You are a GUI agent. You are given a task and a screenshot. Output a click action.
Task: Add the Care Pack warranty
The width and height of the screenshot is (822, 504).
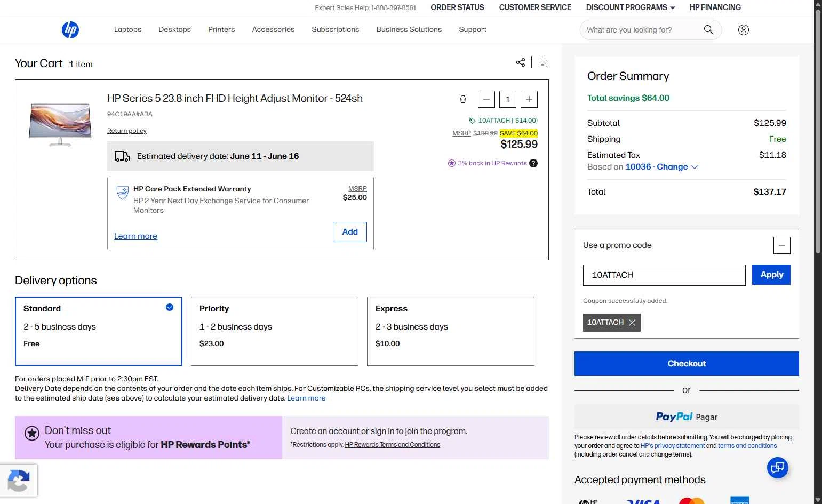(350, 232)
